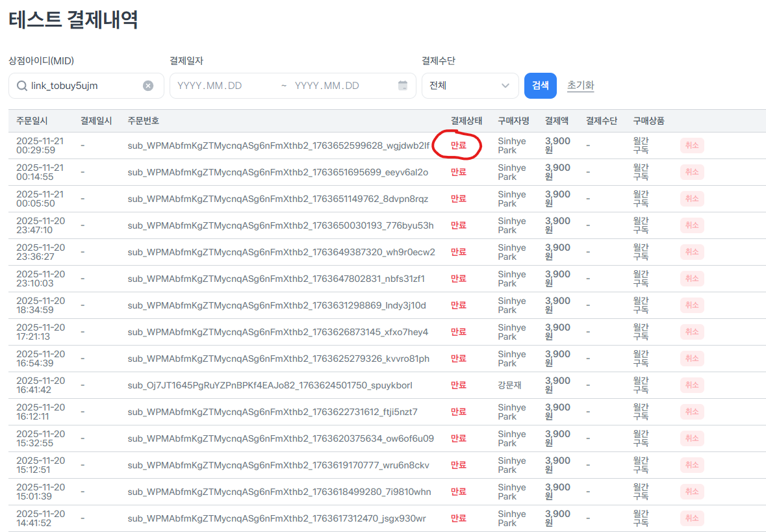Open the 결제수단 전체 dropdown
Image resolution: width=766 pixels, height=532 pixels.
(x=470, y=86)
